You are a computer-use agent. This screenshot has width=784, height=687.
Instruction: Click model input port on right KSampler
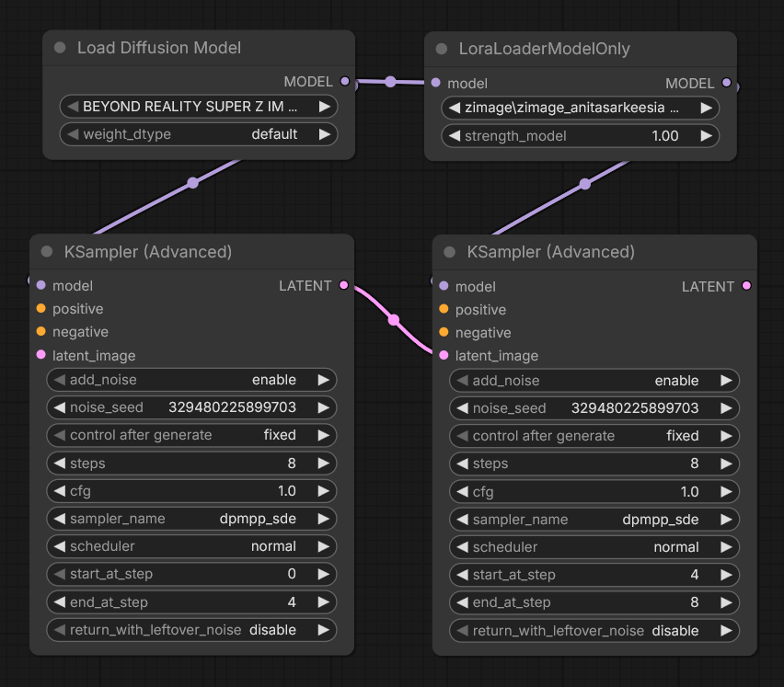444,286
